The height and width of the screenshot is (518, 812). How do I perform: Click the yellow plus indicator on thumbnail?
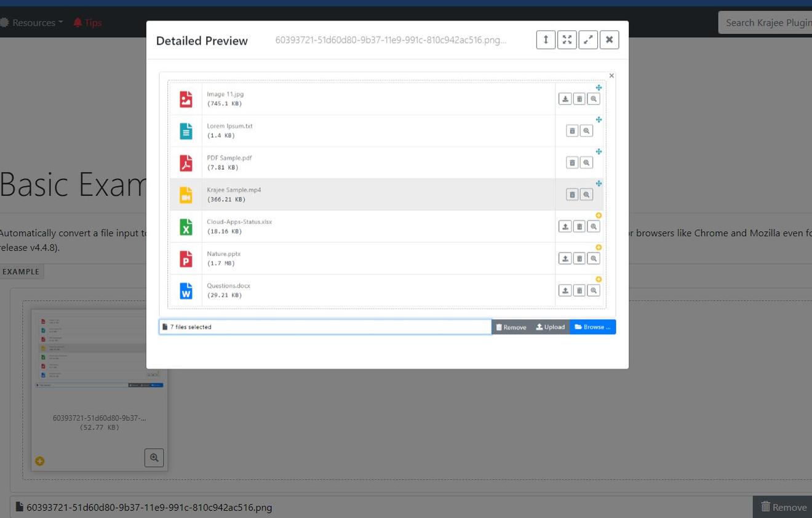click(x=40, y=461)
